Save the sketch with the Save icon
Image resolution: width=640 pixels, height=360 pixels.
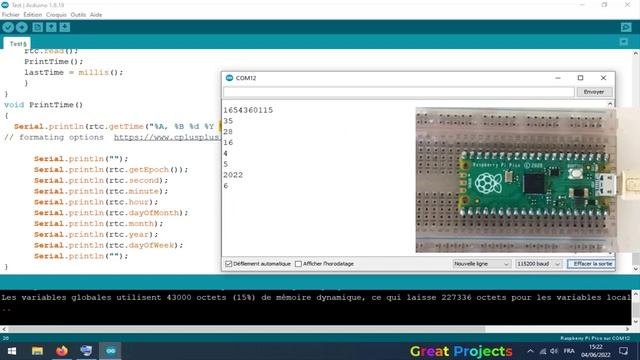tap(64, 27)
